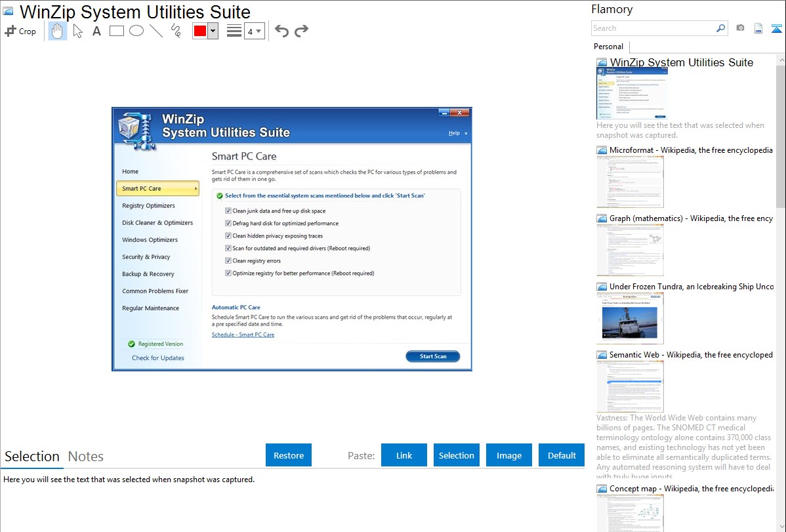Switch to the Notes tab
The image size is (786, 532).
[x=86, y=457]
